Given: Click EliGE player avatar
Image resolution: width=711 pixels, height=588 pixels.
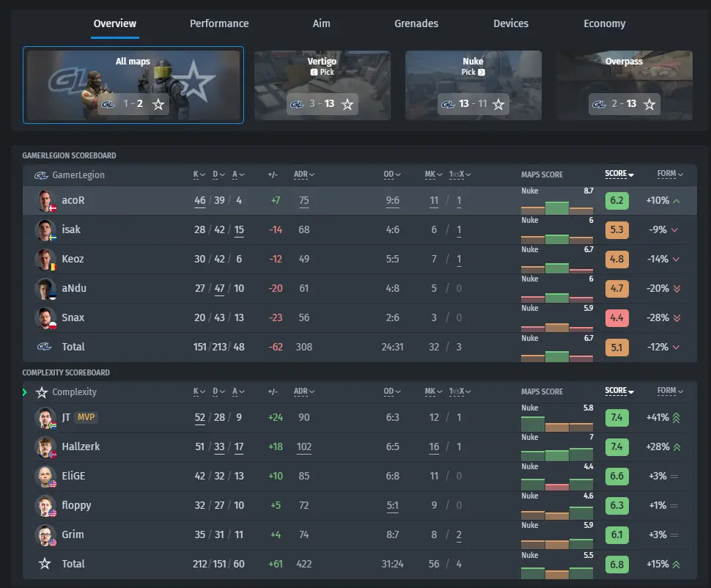Looking at the screenshot, I should pos(45,476).
